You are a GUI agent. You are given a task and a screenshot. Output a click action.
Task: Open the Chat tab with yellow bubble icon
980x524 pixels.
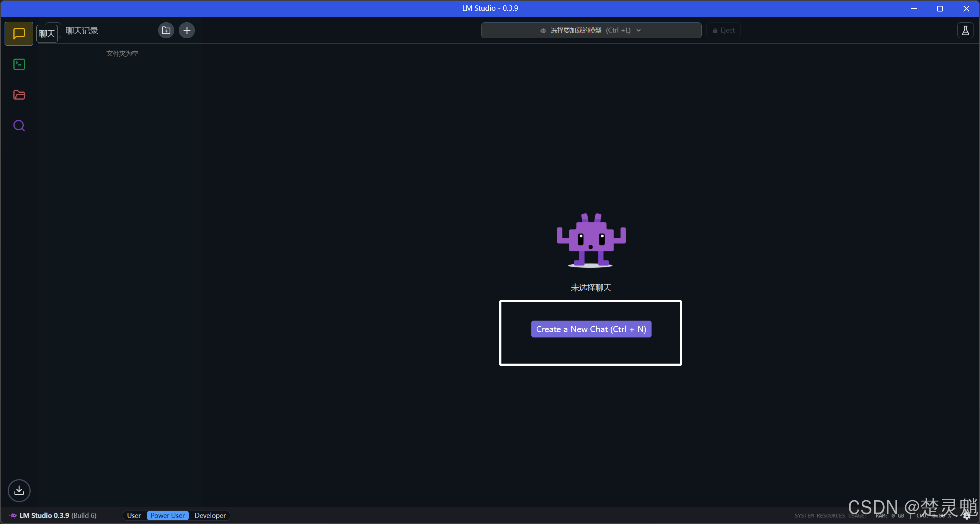pos(19,34)
